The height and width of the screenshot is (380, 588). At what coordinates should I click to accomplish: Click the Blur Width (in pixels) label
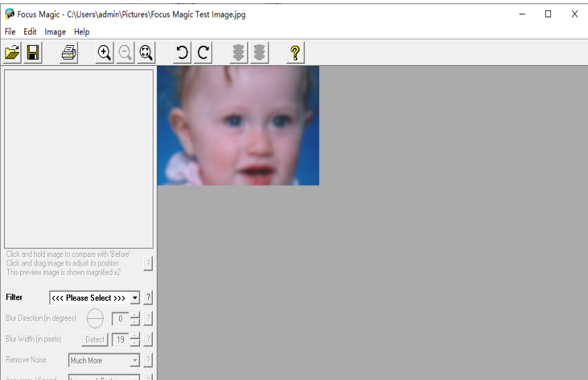pos(34,339)
